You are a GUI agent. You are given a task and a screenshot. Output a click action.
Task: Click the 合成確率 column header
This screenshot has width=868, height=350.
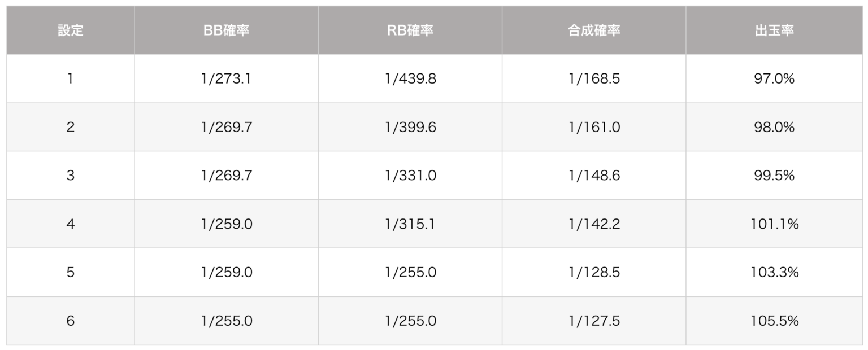(594, 30)
